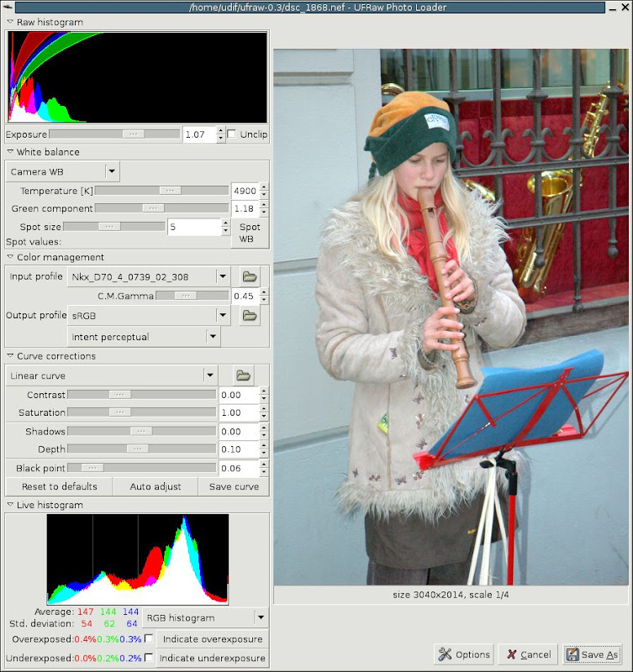Click the Green component value field 1.18
The image size is (633, 672).
pyautogui.click(x=245, y=208)
